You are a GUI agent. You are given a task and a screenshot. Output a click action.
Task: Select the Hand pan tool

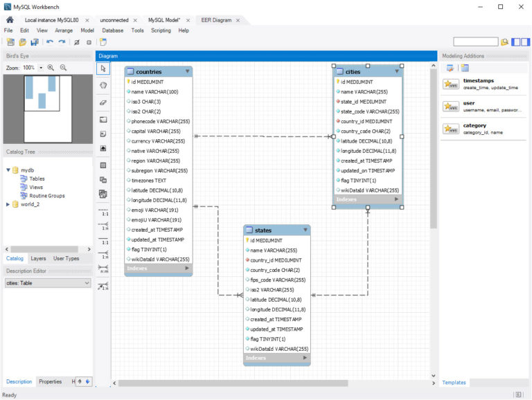click(103, 85)
